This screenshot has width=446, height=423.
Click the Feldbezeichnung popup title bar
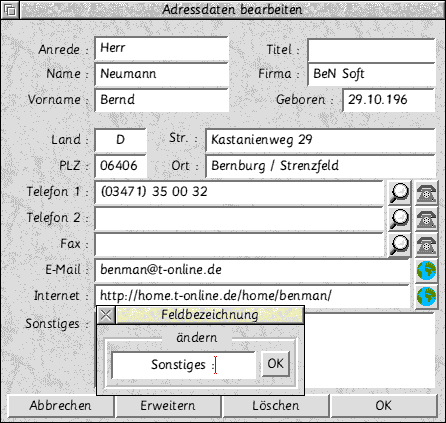pos(210,315)
